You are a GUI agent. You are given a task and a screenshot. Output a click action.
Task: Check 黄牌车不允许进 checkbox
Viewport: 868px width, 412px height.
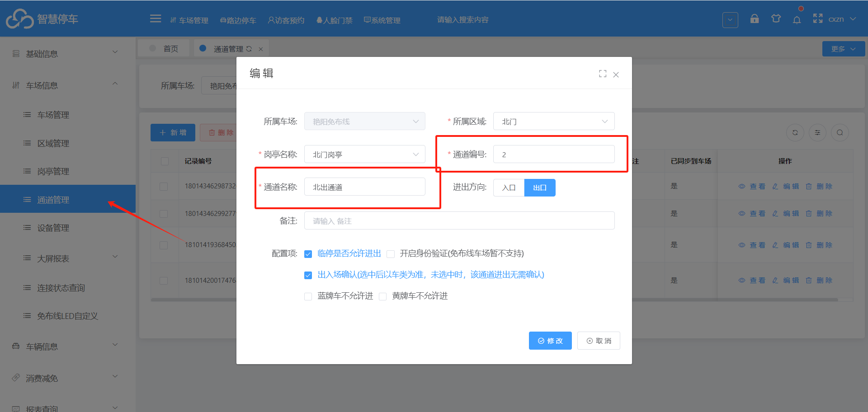click(x=382, y=296)
